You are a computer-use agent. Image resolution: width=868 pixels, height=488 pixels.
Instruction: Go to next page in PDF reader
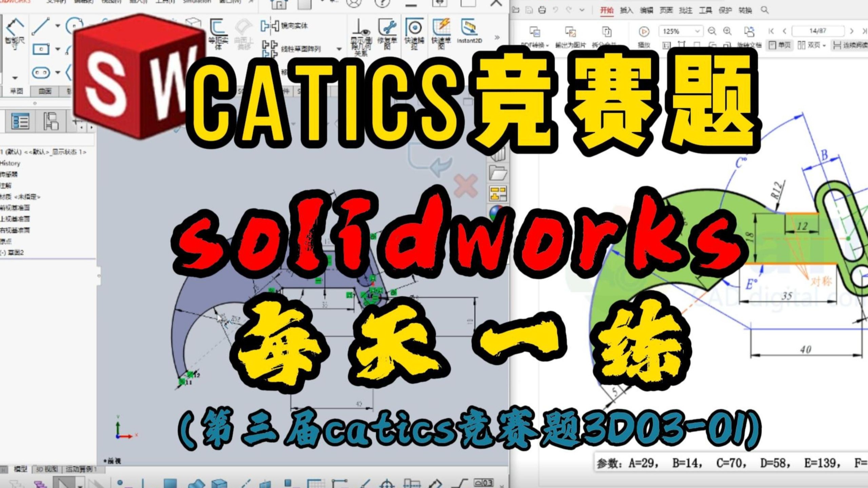pos(851,31)
